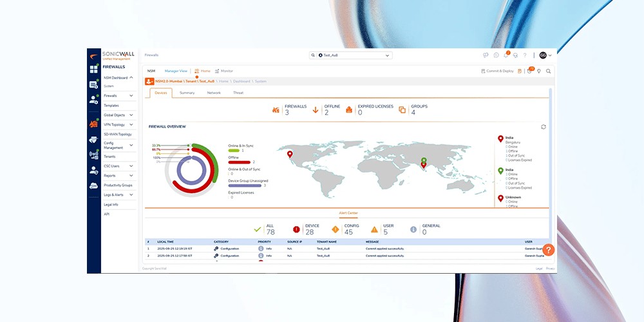The image size is (644, 322).
Task: Open Productivity Groups in sidebar
Action: tap(118, 185)
